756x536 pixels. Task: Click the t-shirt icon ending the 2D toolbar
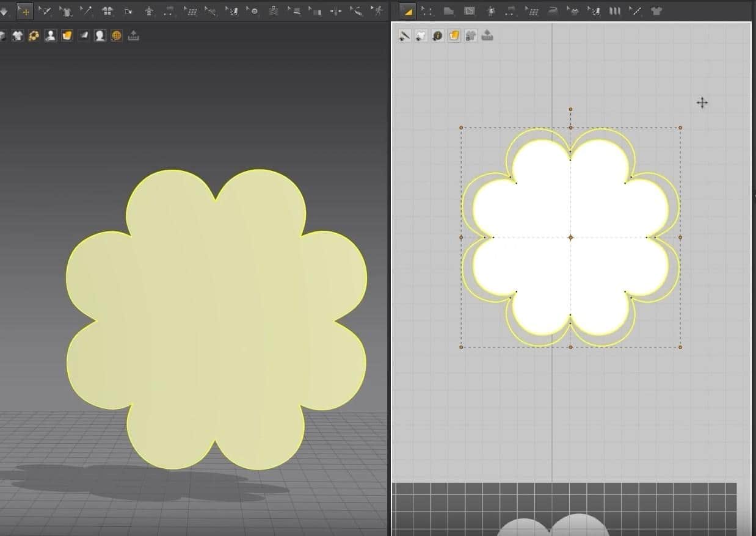coord(656,11)
